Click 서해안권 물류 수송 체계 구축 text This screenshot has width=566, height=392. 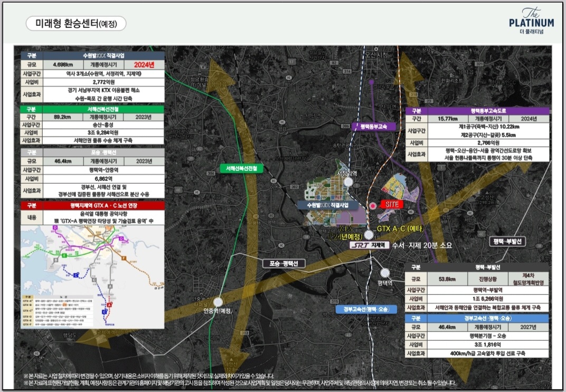point(103,140)
